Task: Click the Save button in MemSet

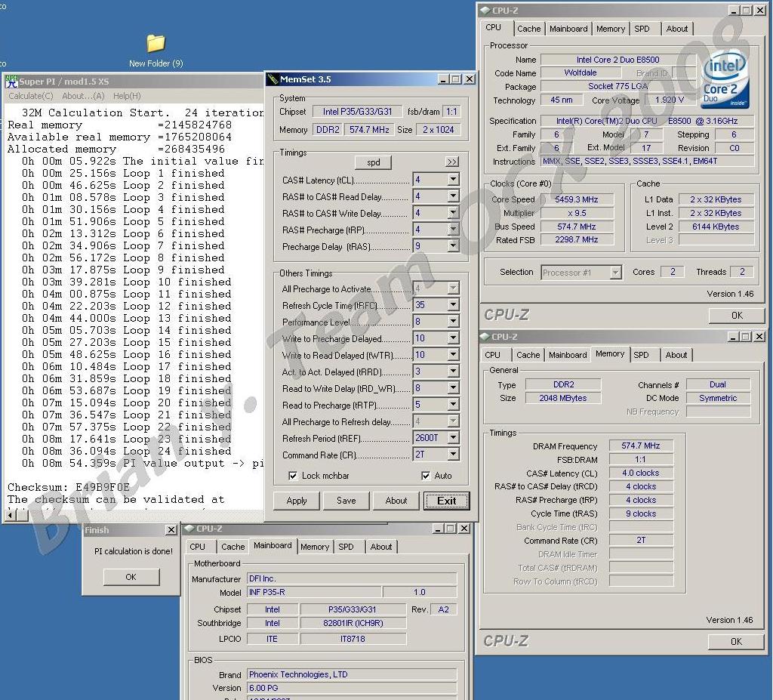Action: [346, 501]
